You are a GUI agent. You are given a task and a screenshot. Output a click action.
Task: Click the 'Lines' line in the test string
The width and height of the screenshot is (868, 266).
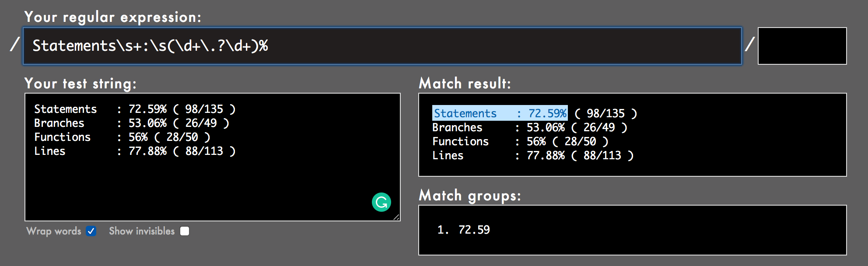click(134, 151)
